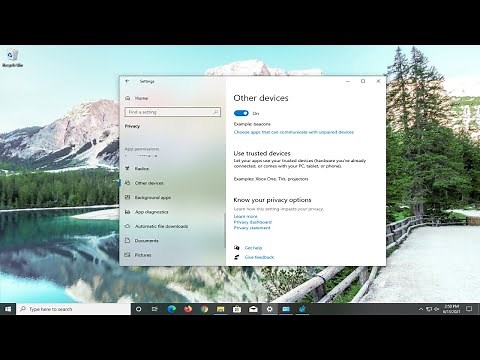The width and height of the screenshot is (480, 360).
Task: Click the Find a setting search box
Action: tap(172, 112)
